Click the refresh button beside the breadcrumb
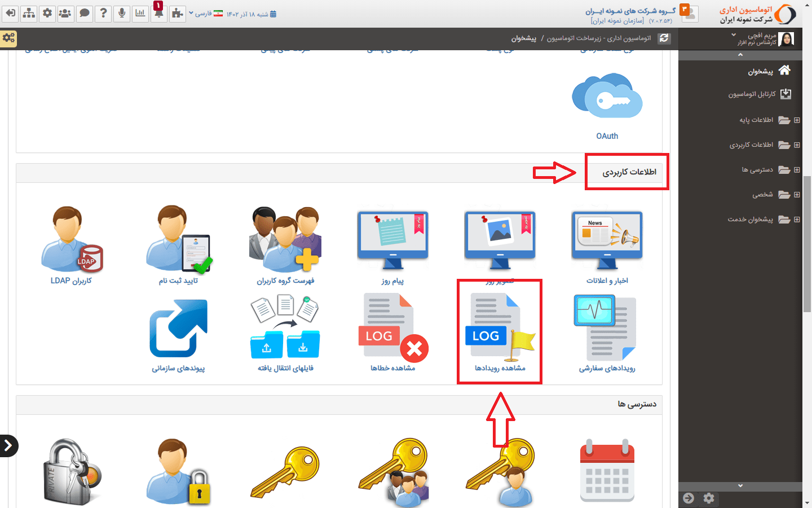Image resolution: width=812 pixels, height=508 pixels. (664, 38)
